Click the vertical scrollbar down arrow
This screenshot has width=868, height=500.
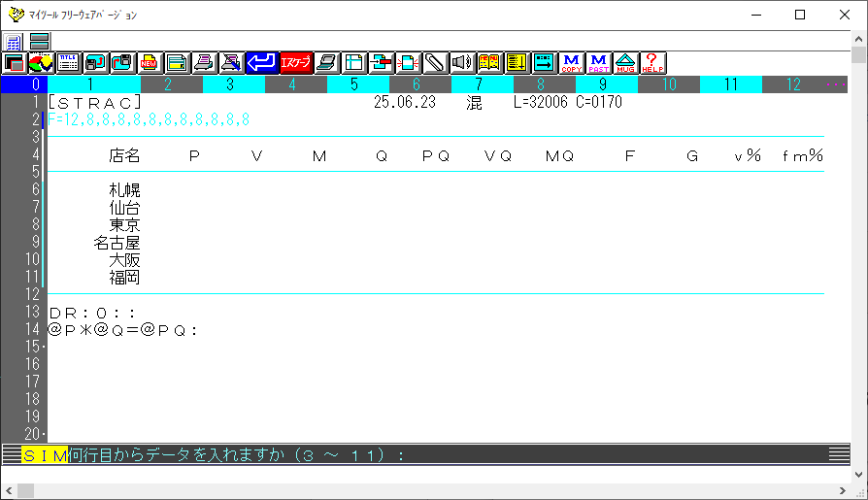click(x=859, y=474)
